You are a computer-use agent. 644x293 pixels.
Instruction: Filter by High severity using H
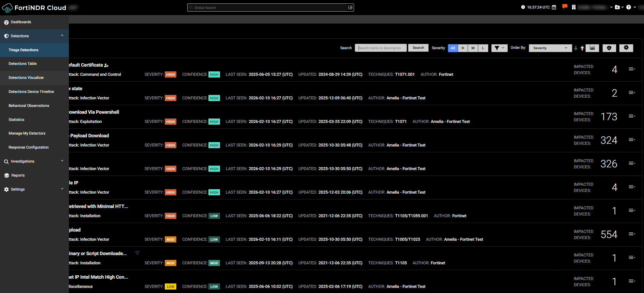pyautogui.click(x=463, y=48)
